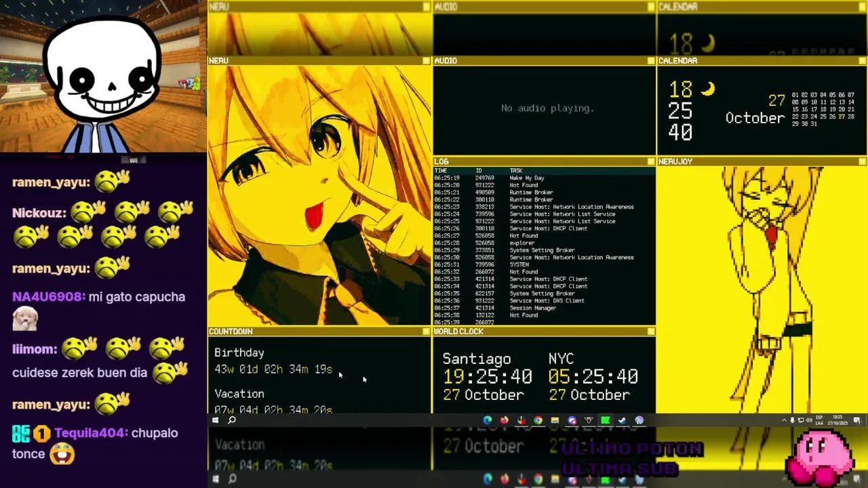868x488 pixels.
Task: Open the green Kick app on the taskbar
Action: coord(605,420)
